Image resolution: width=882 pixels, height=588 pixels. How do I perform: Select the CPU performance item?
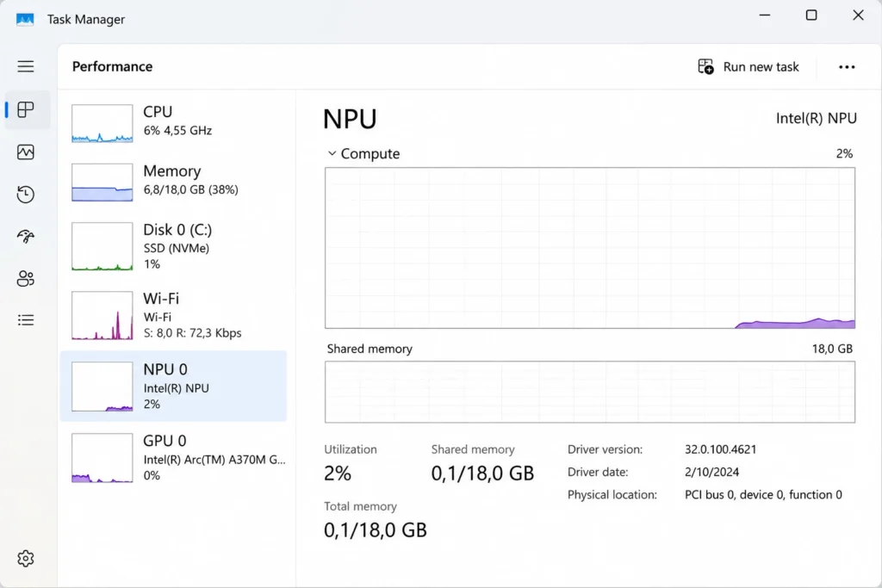point(173,123)
